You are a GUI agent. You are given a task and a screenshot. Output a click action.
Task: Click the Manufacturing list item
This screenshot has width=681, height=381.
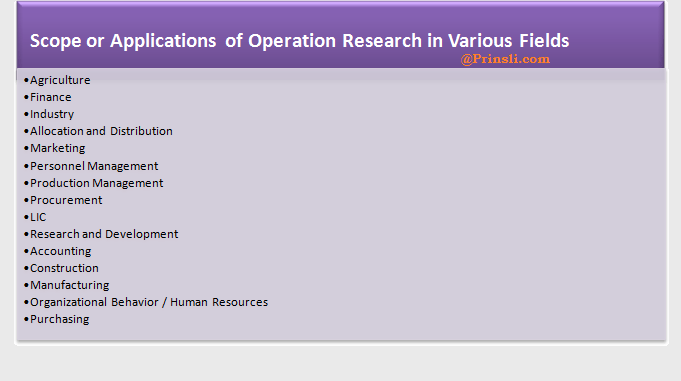[x=69, y=285]
